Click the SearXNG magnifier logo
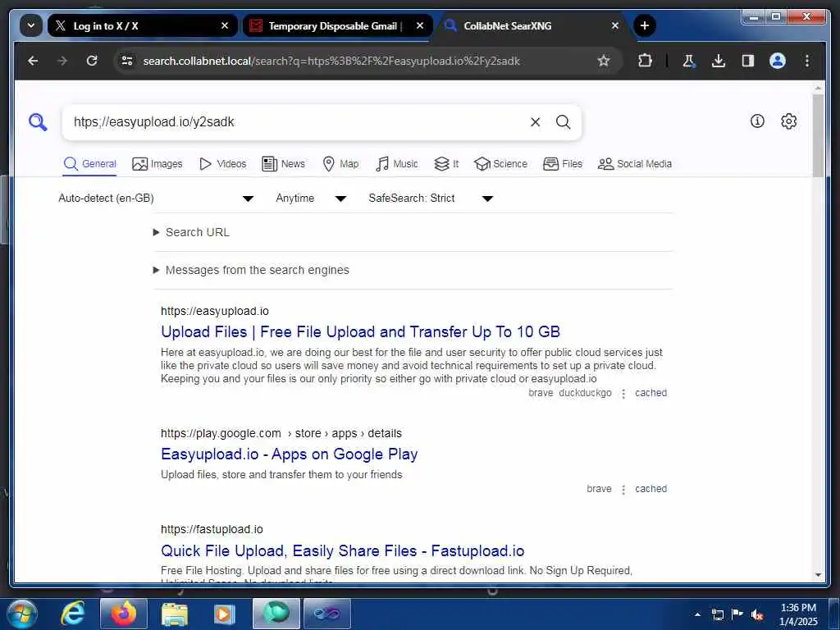Image resolution: width=840 pixels, height=630 pixels. click(38, 122)
